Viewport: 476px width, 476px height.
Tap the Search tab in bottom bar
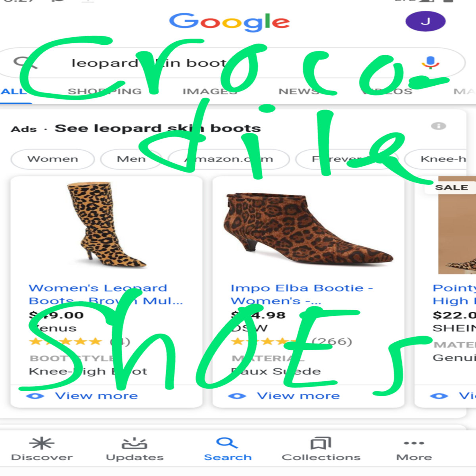[x=228, y=449]
